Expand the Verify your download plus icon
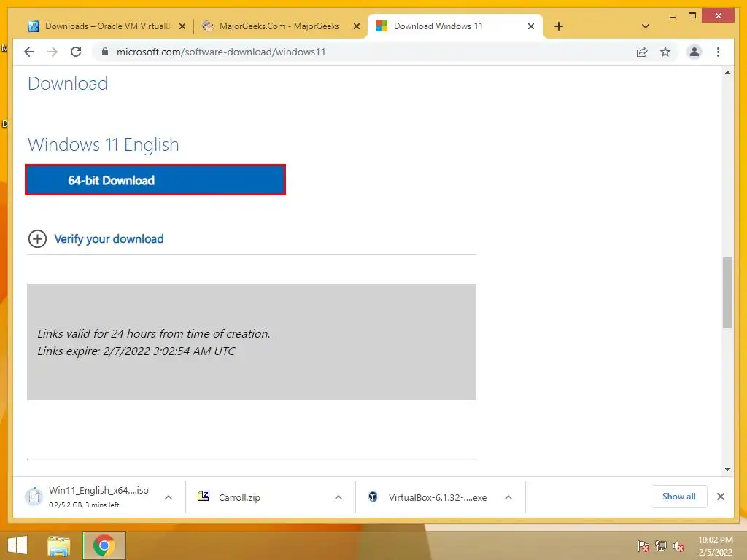This screenshot has height=560, width=747. [38, 238]
